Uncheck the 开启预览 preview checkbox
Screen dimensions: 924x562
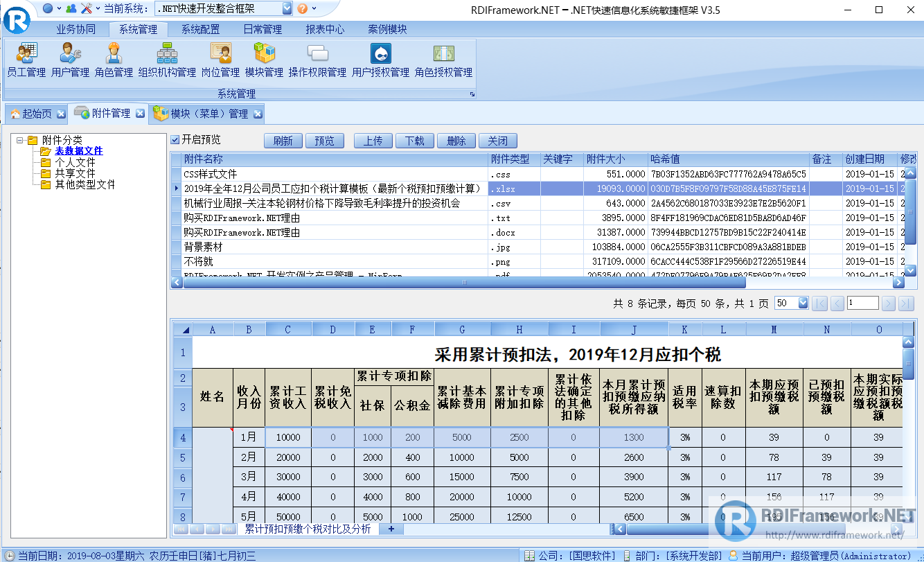175,141
